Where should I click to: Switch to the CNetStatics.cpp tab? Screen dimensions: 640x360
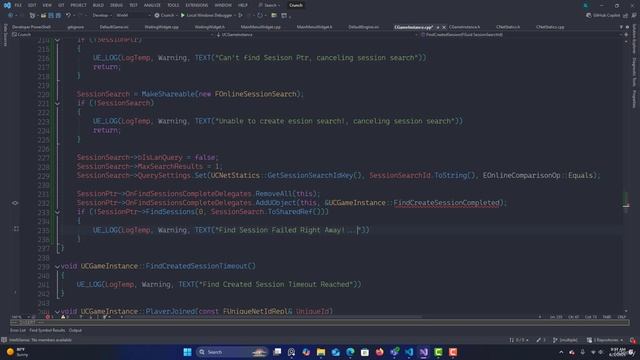[x=550, y=27]
